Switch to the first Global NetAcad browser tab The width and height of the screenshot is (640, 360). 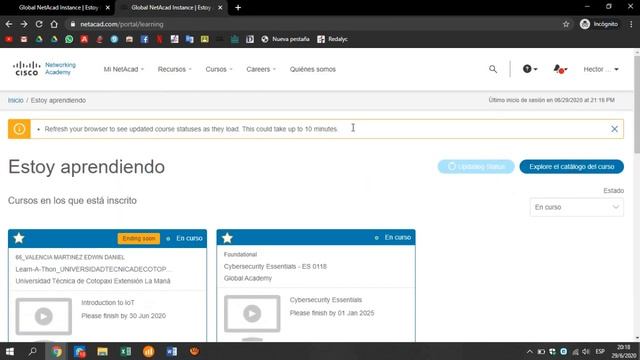point(59,8)
